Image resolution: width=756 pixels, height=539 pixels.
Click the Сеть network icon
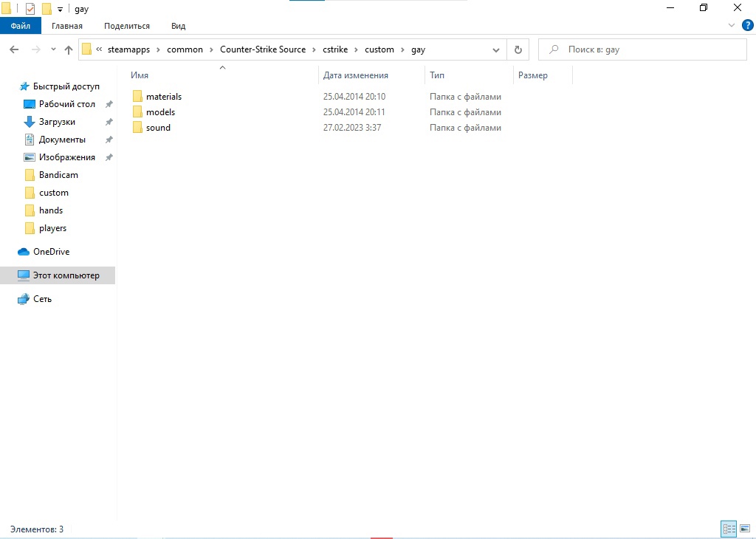click(23, 299)
